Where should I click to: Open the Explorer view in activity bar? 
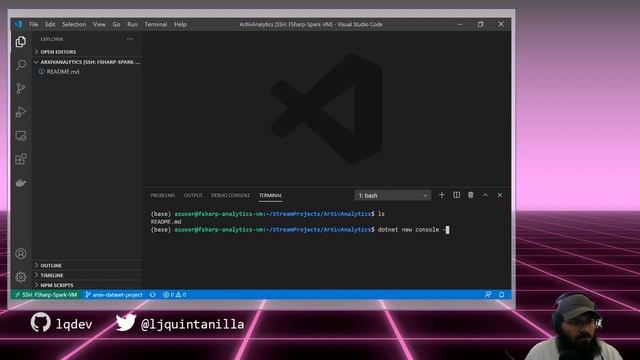click(x=21, y=41)
